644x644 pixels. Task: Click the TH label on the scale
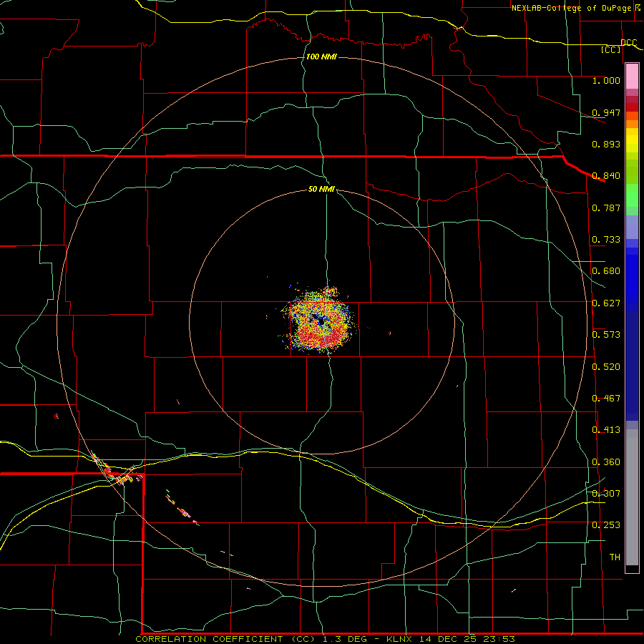click(615, 557)
